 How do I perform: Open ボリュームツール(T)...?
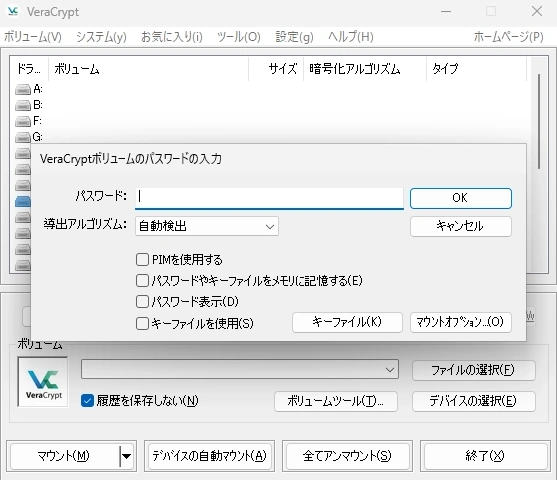(336, 401)
